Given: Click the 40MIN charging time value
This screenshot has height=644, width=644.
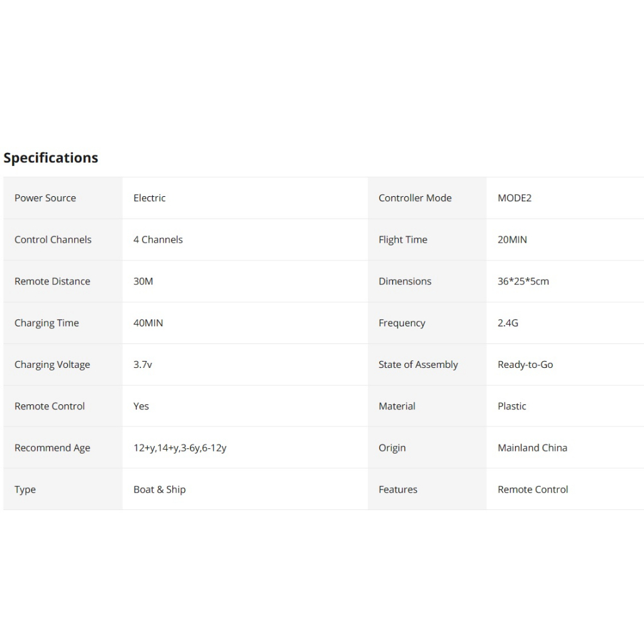Looking at the screenshot, I should [148, 323].
